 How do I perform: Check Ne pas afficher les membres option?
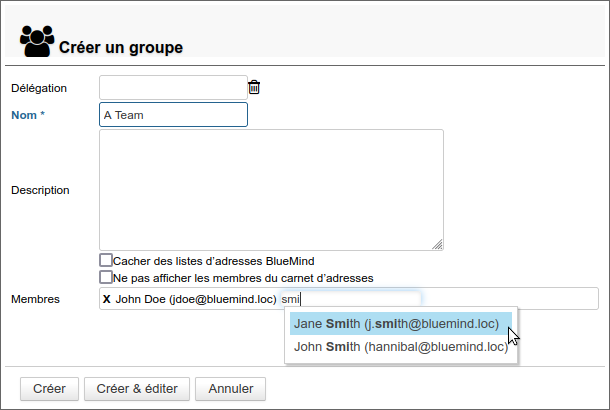pyautogui.click(x=106, y=277)
